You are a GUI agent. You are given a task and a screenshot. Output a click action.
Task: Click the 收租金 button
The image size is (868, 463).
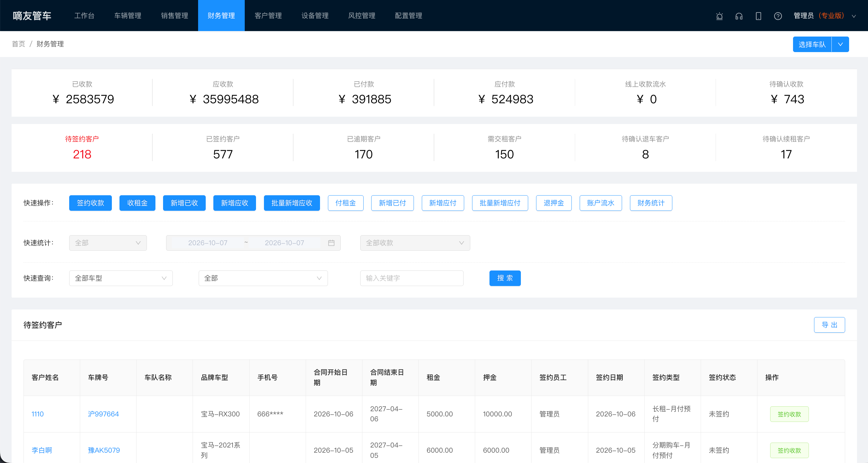[137, 203]
